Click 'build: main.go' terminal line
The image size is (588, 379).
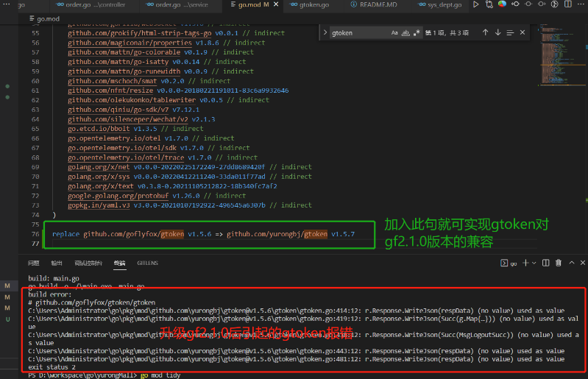tap(54, 278)
